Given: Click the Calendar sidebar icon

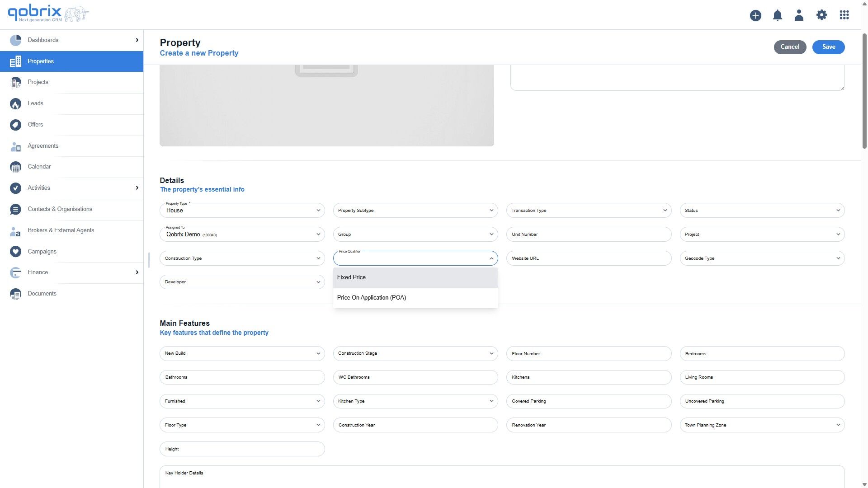Looking at the screenshot, I should 16,167.
